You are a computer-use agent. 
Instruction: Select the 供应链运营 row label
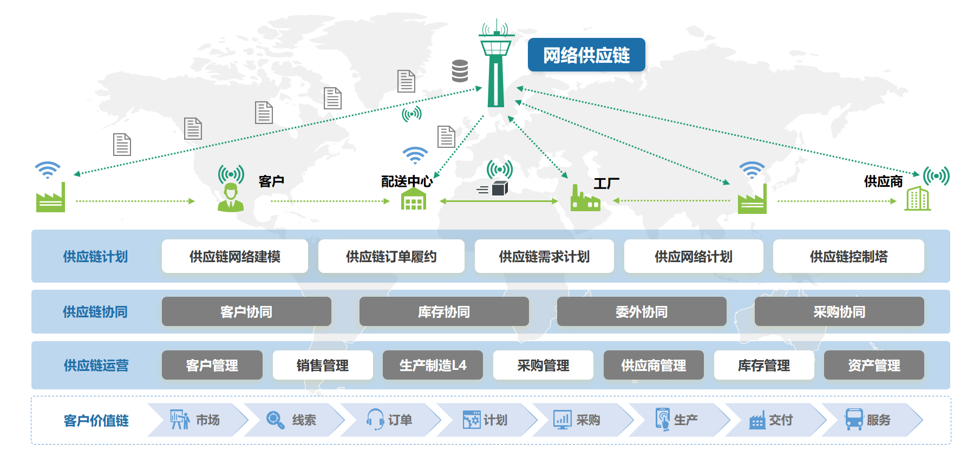coord(96,366)
